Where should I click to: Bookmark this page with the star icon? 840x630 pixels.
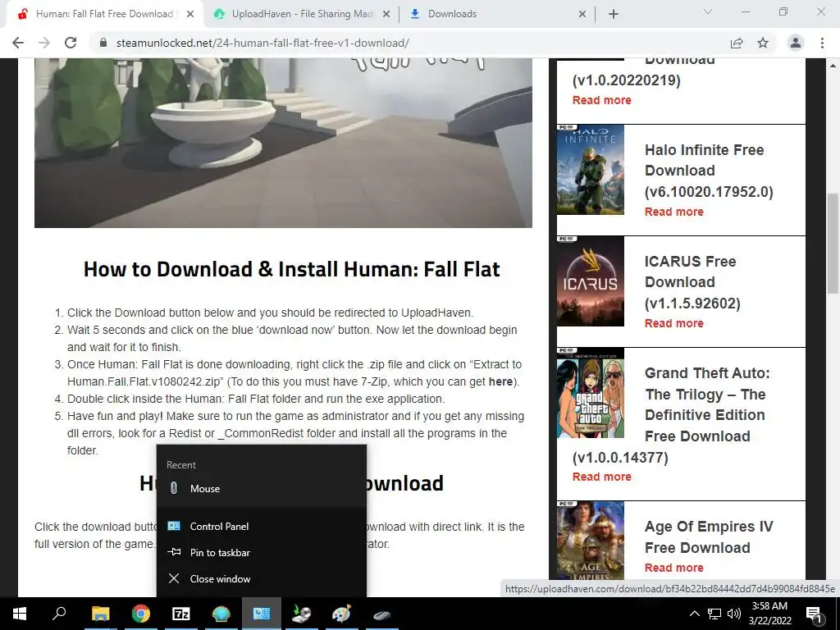[763, 43]
